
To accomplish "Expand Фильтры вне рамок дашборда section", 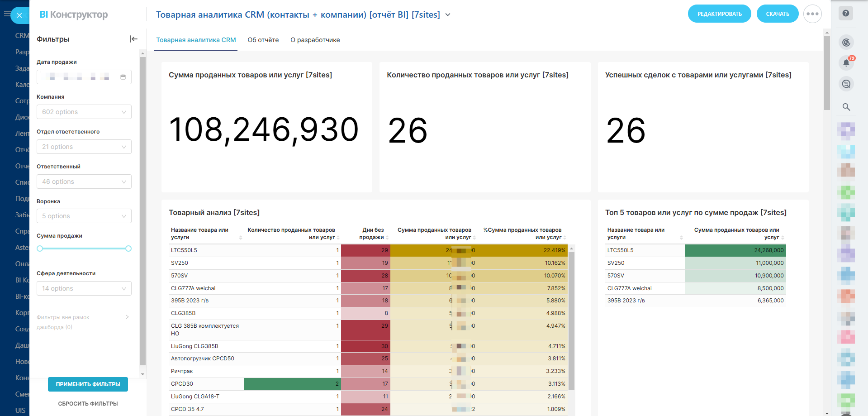I will pos(127,317).
